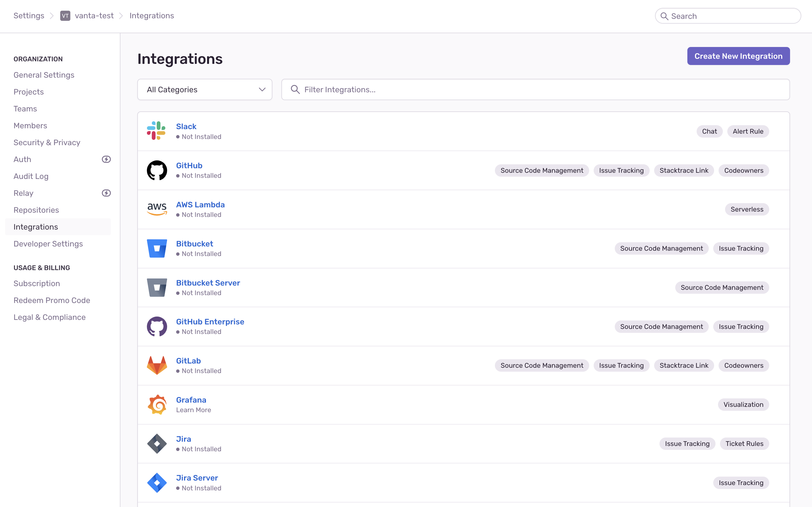
Task: Click vanta-test in the breadcrumb
Action: point(94,16)
